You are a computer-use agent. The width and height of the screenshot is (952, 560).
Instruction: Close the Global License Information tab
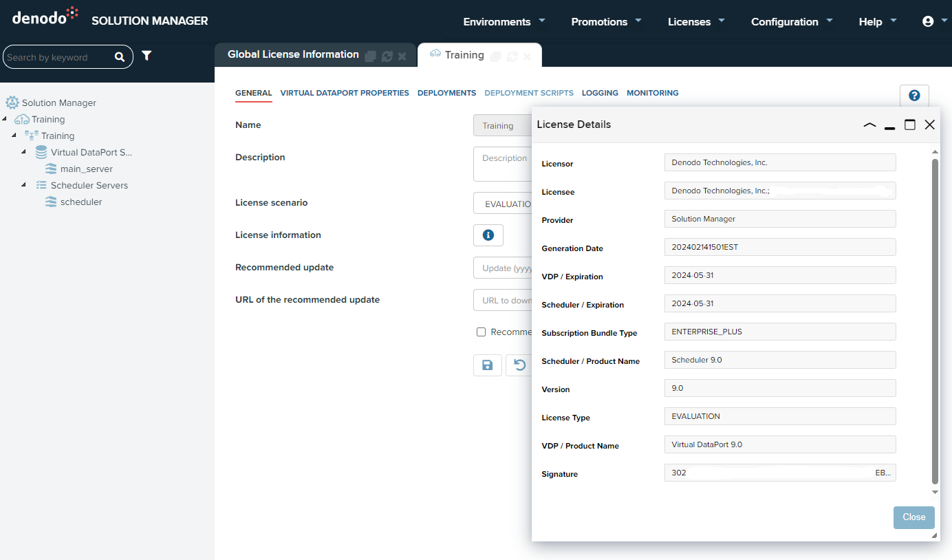(402, 56)
